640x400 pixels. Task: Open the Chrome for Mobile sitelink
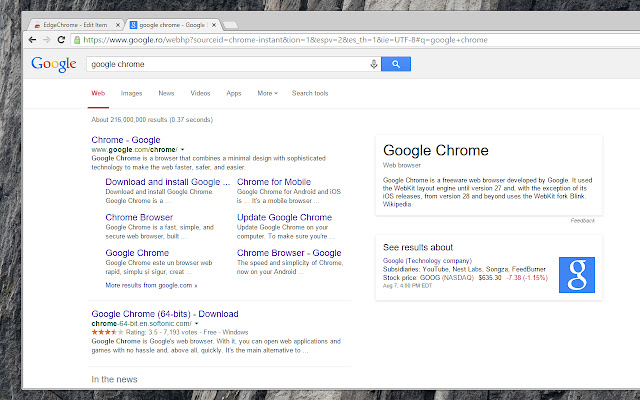[x=274, y=182]
